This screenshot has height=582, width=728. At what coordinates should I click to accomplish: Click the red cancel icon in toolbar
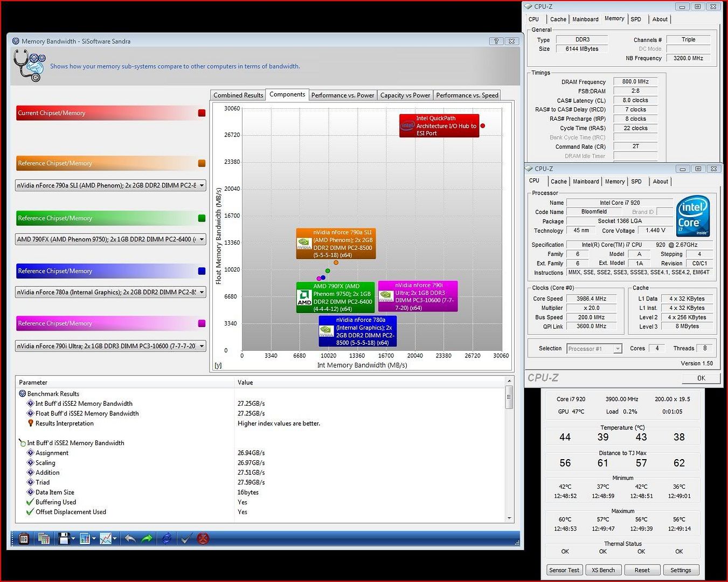tap(203, 538)
